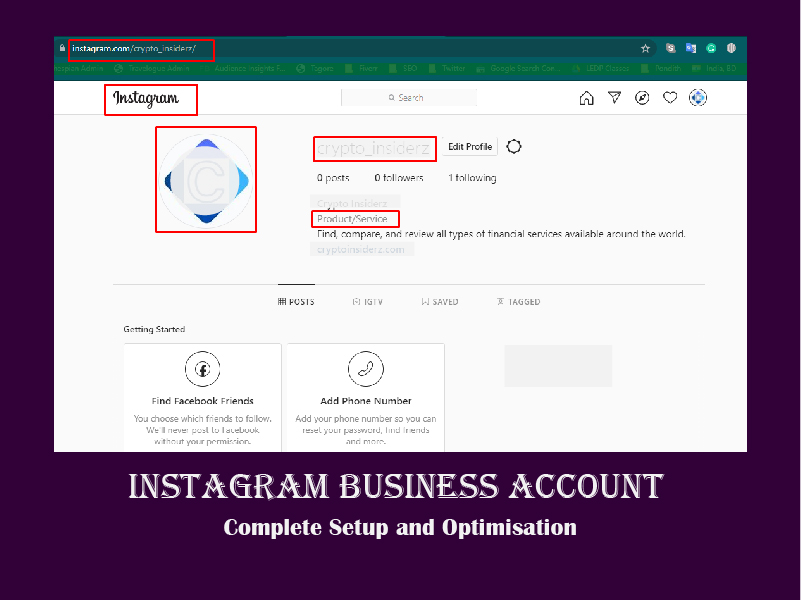Open the Grammarly extension icon
This screenshot has width=801, height=600.
[x=711, y=48]
